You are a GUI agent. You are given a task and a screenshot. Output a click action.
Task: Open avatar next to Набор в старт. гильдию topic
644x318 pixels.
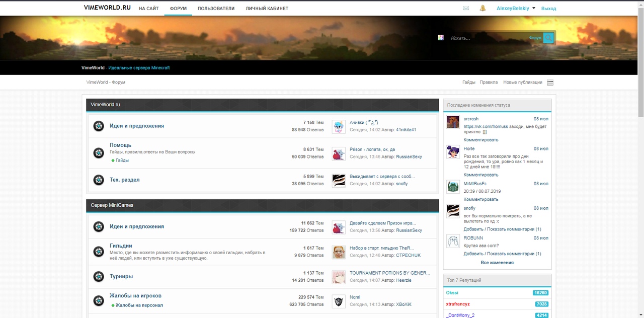339,252
